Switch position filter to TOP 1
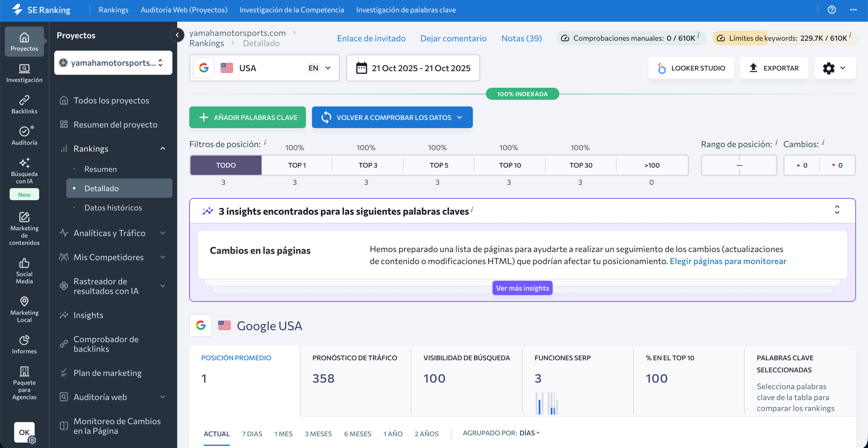Viewport: 868px width, 448px height. click(297, 165)
